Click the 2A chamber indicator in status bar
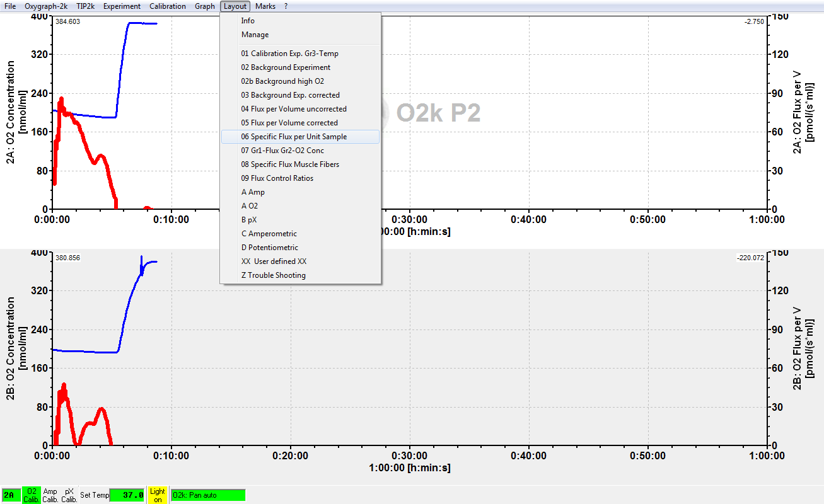This screenshot has height=504, width=824. [x=10, y=495]
